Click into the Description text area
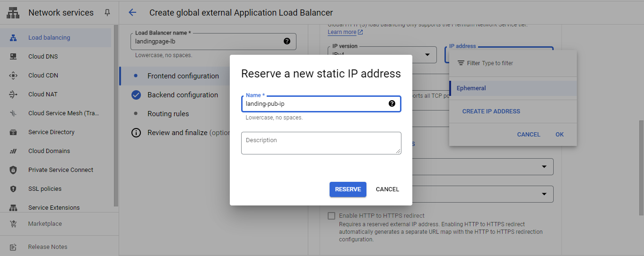 click(321, 143)
